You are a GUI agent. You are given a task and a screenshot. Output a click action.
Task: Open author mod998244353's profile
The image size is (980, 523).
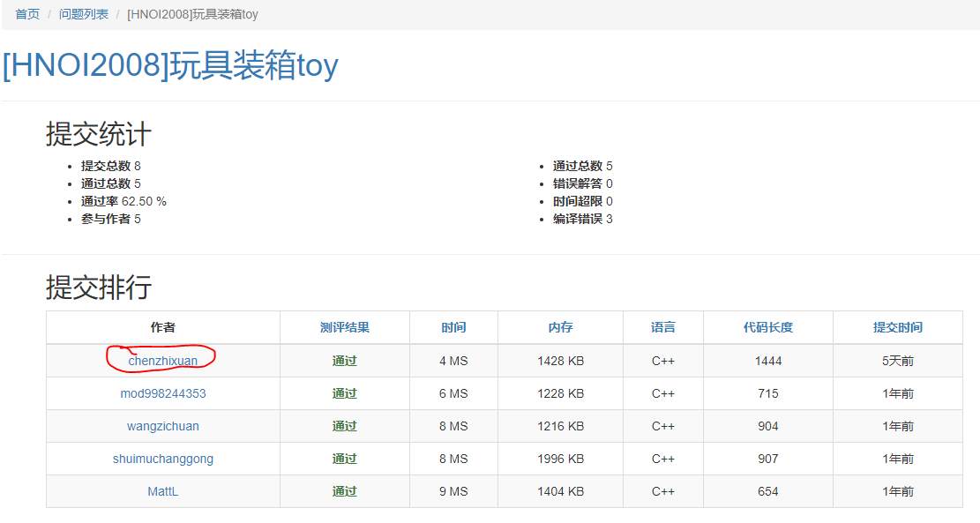tap(163, 393)
